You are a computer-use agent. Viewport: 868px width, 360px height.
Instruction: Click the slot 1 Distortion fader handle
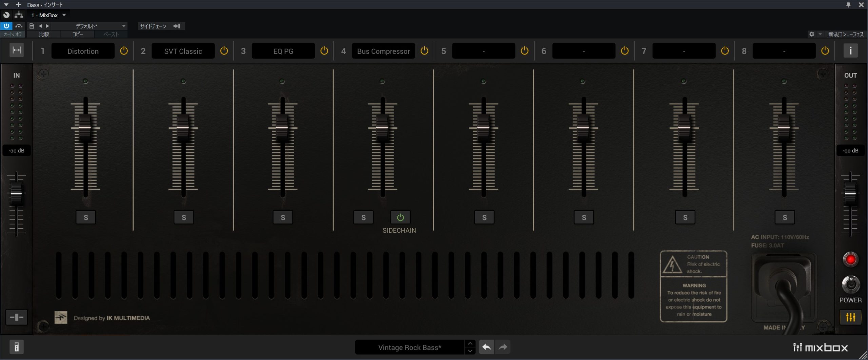pyautogui.click(x=85, y=128)
